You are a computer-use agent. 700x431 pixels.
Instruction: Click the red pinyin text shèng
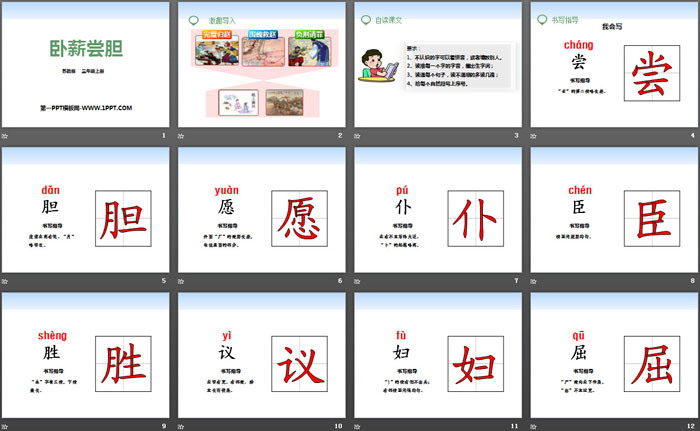point(52,335)
